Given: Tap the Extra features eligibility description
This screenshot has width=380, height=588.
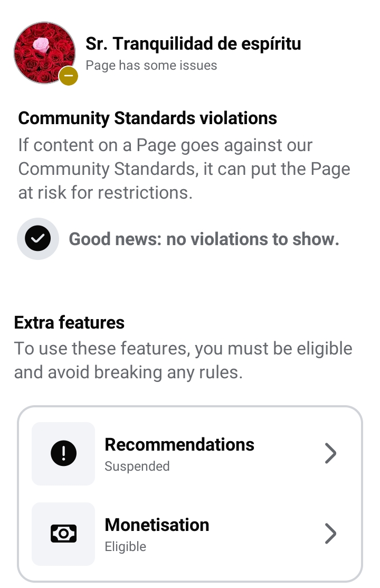Looking at the screenshot, I should pyautogui.click(x=183, y=360).
